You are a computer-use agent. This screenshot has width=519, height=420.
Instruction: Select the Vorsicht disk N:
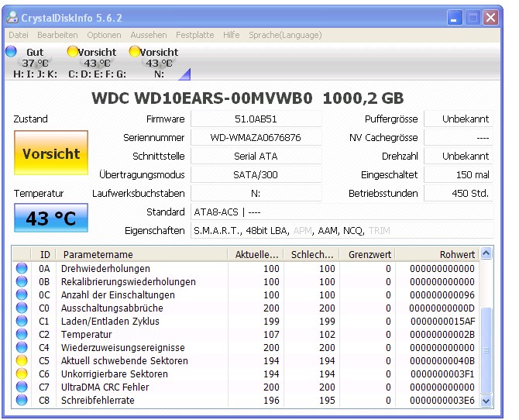pyautogui.click(x=160, y=63)
